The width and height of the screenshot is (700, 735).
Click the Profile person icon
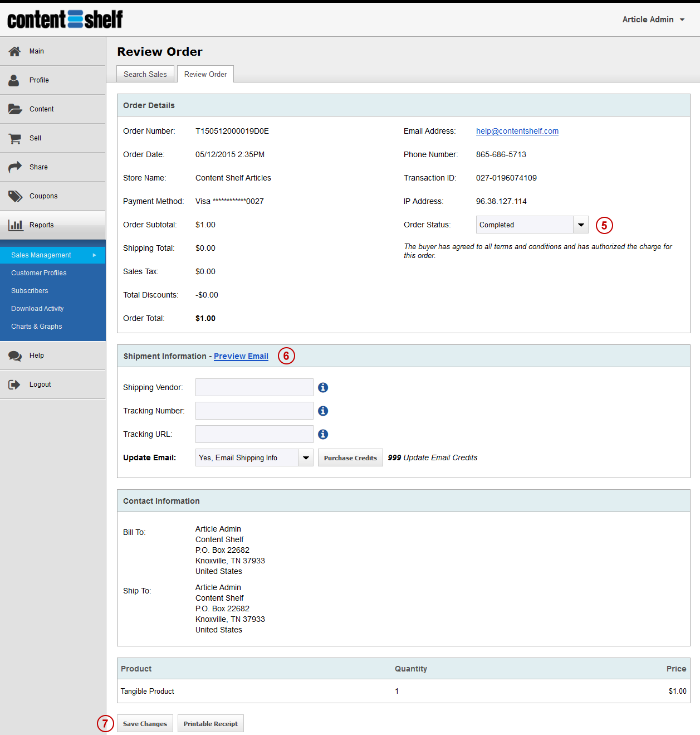(x=14, y=80)
